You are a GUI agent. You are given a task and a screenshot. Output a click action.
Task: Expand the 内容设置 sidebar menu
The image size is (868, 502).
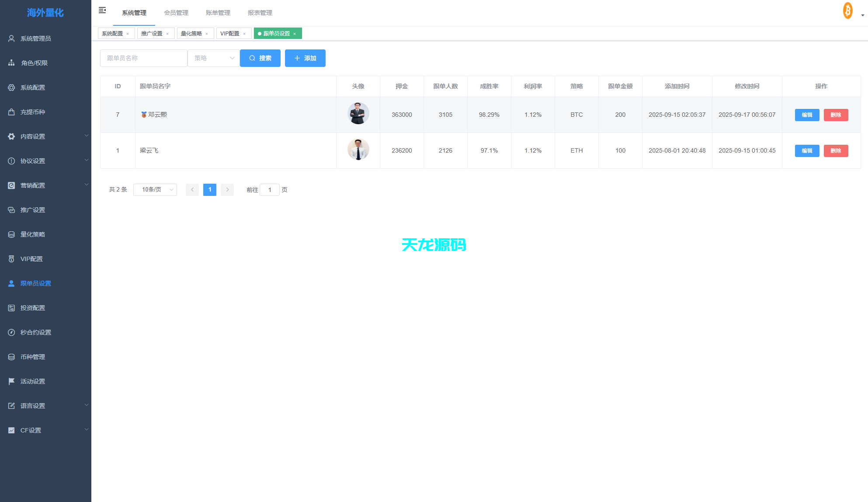(32, 136)
